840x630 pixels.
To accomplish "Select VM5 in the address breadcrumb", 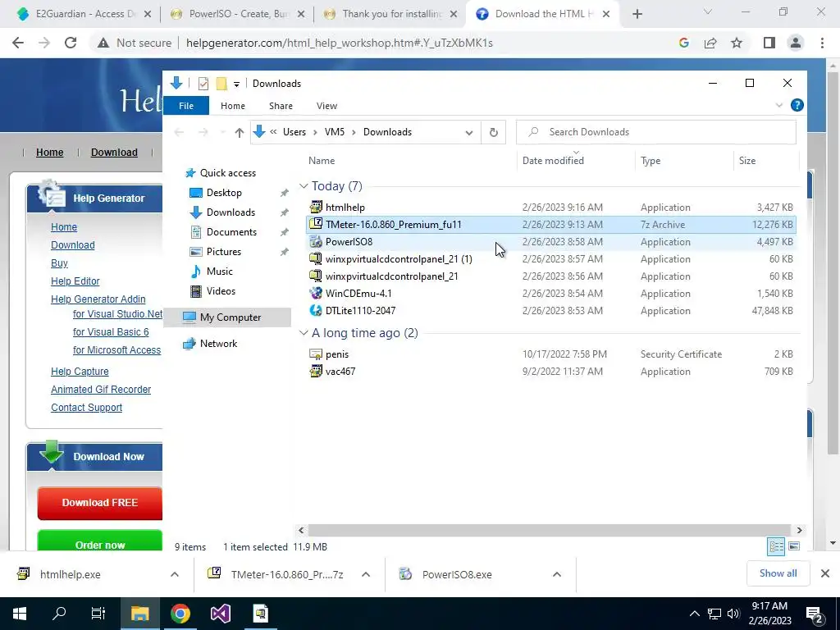I will point(335,132).
